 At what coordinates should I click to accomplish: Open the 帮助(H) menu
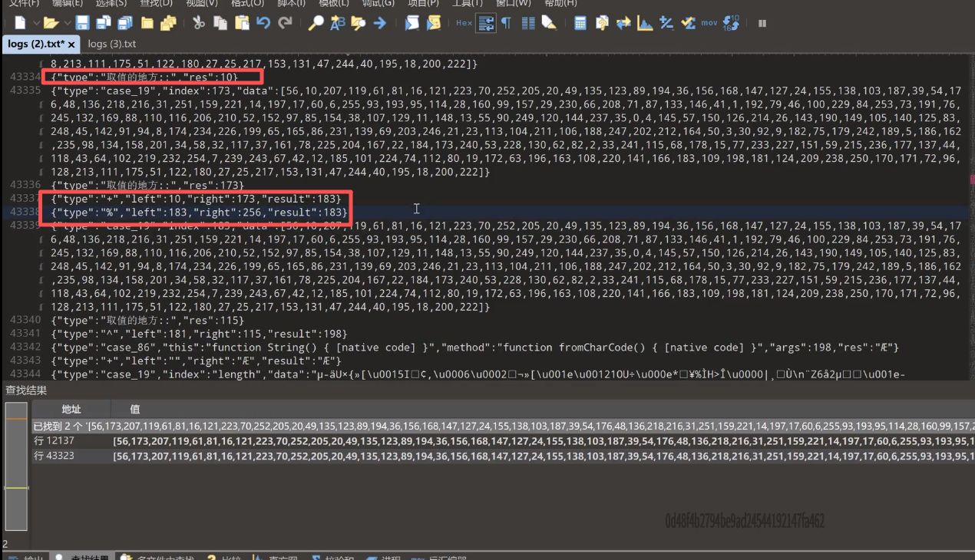tap(560, 4)
